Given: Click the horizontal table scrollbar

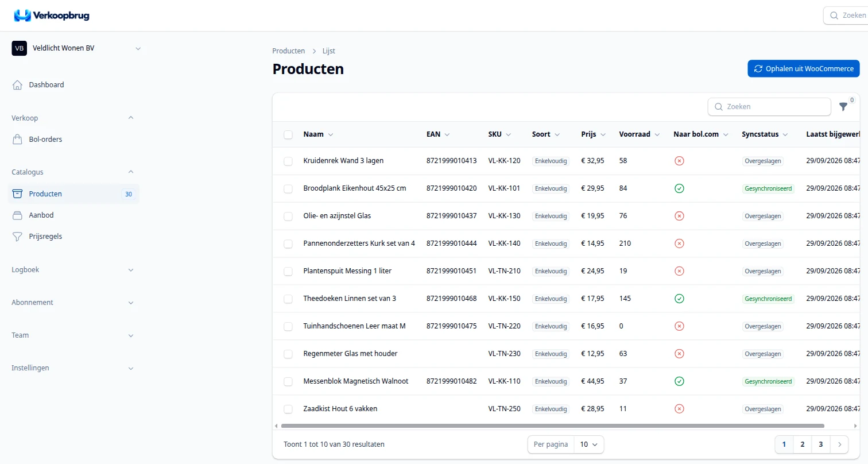Looking at the screenshot, I should [552, 426].
